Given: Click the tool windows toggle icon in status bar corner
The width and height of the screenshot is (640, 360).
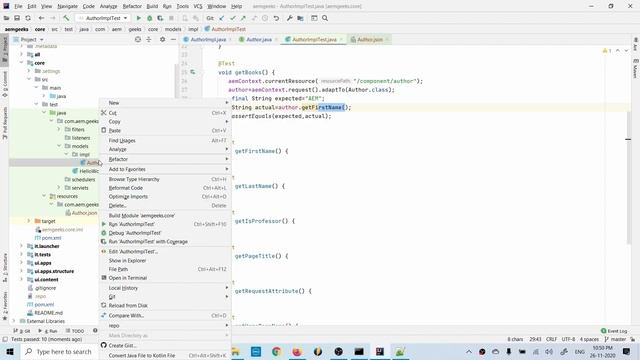Looking at the screenshot, I should tap(5, 339).
